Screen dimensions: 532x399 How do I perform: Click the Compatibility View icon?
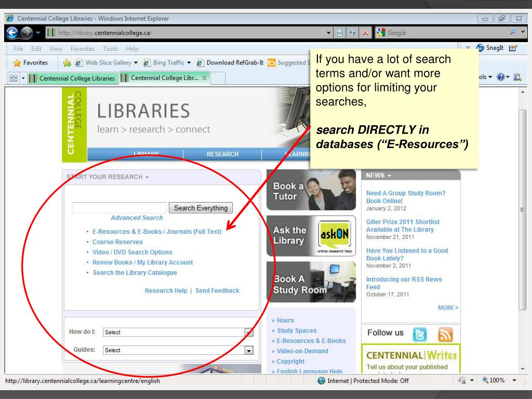[x=340, y=33]
